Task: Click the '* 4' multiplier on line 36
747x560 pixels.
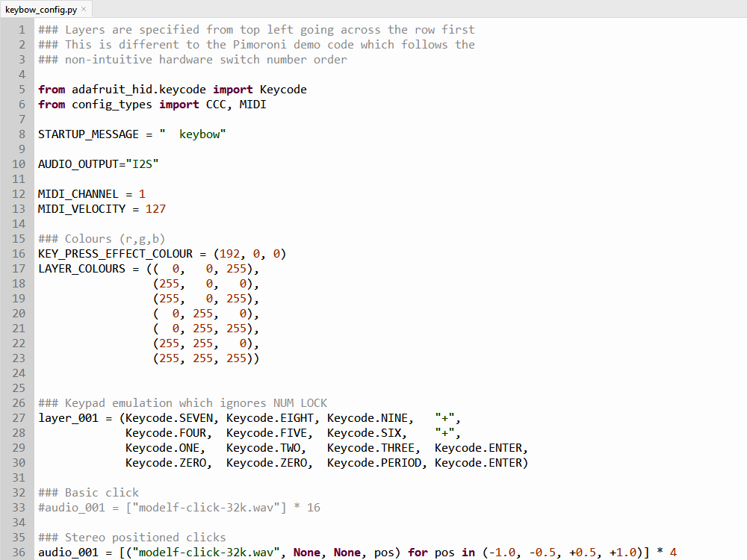Action: coord(666,553)
